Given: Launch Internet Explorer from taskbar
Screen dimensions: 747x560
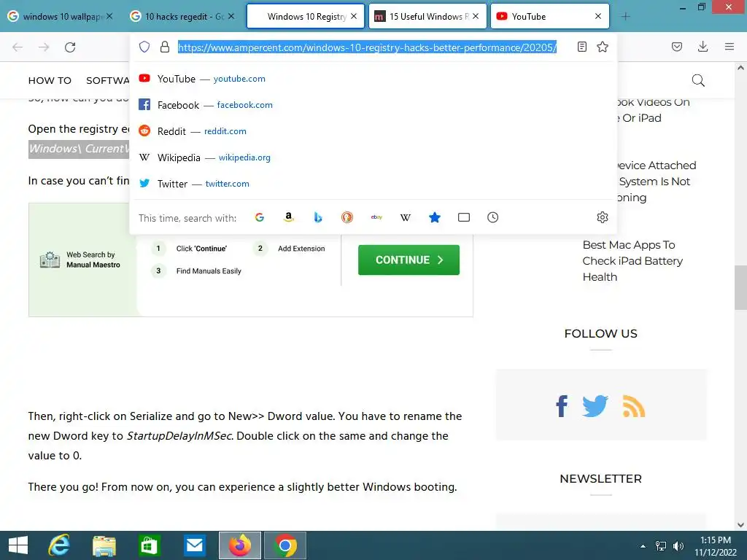Looking at the screenshot, I should coord(59,545).
